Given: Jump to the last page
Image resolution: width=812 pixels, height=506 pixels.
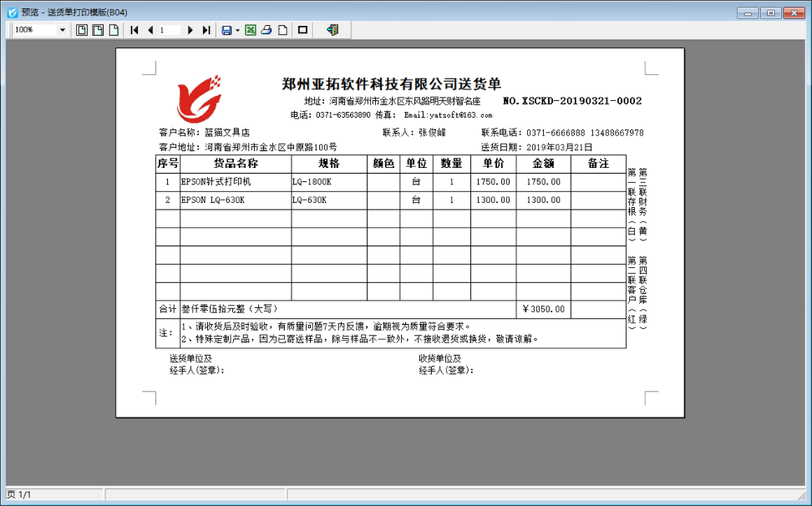Looking at the screenshot, I should tap(205, 30).
